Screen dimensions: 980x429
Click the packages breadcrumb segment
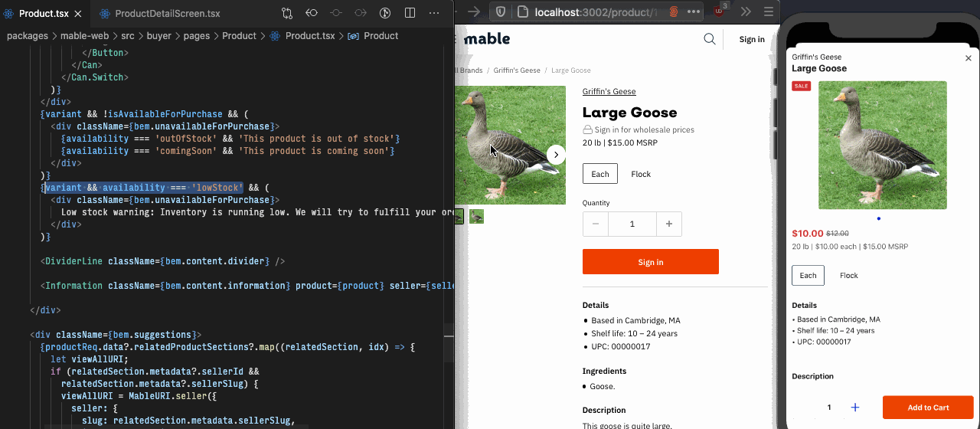[28, 36]
